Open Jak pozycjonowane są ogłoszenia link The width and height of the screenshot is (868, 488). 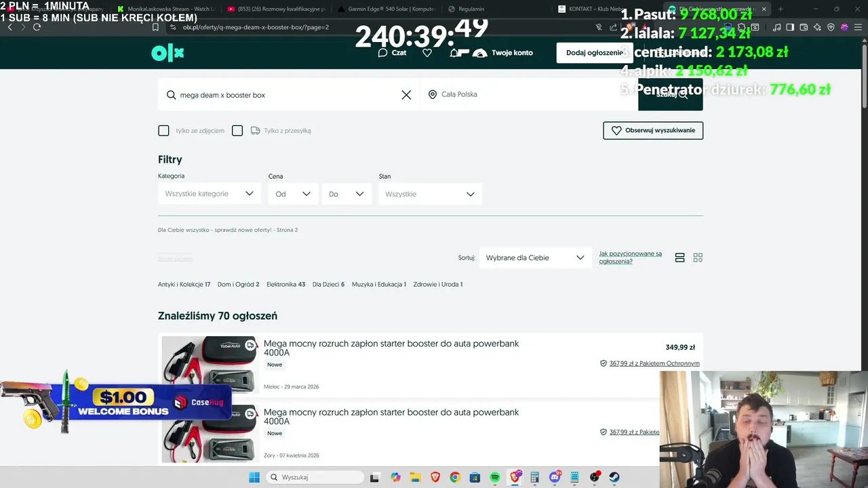coord(630,258)
